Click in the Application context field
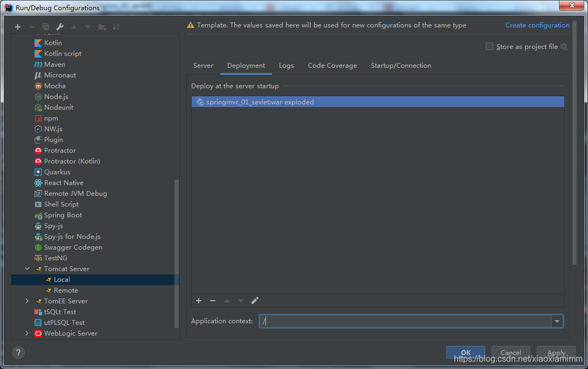This screenshot has height=369, width=588. (405, 322)
